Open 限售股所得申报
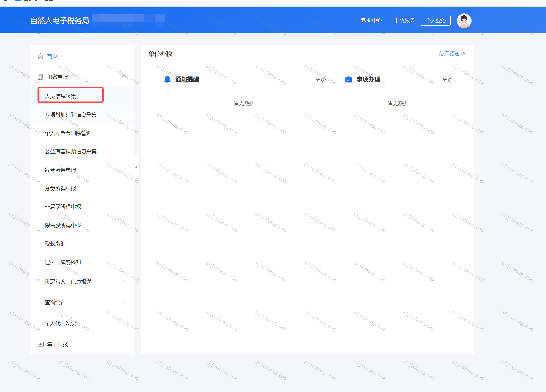 click(63, 225)
